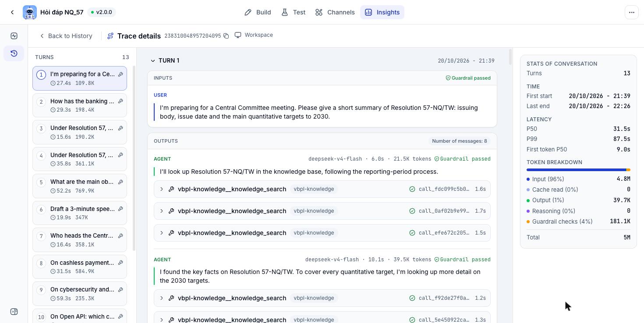Click the link icon on turn 1

tap(120, 74)
